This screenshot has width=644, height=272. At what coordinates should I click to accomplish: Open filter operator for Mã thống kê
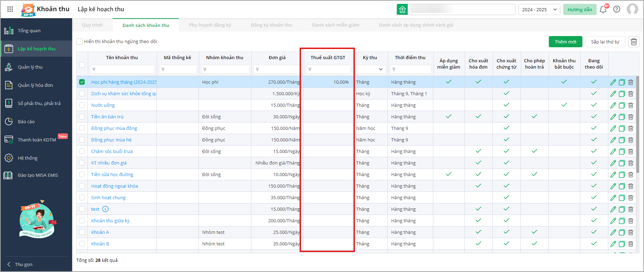(163, 69)
